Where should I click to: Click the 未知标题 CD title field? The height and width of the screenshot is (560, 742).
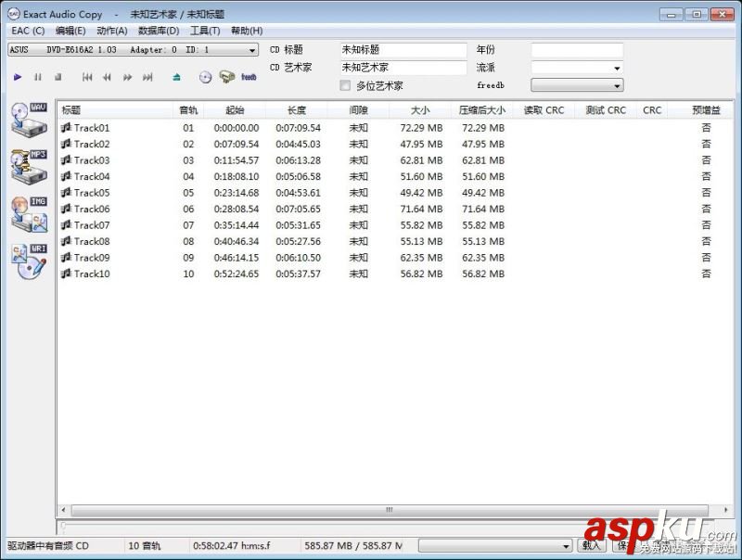[x=403, y=49]
